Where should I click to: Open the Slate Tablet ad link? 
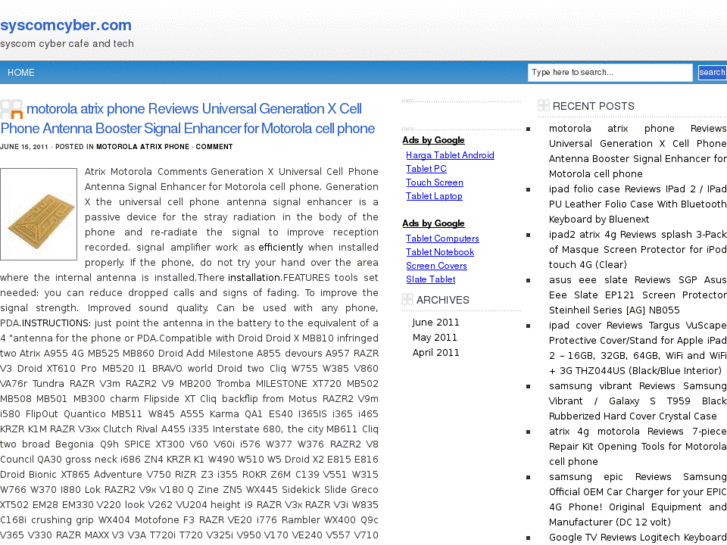[x=430, y=279]
